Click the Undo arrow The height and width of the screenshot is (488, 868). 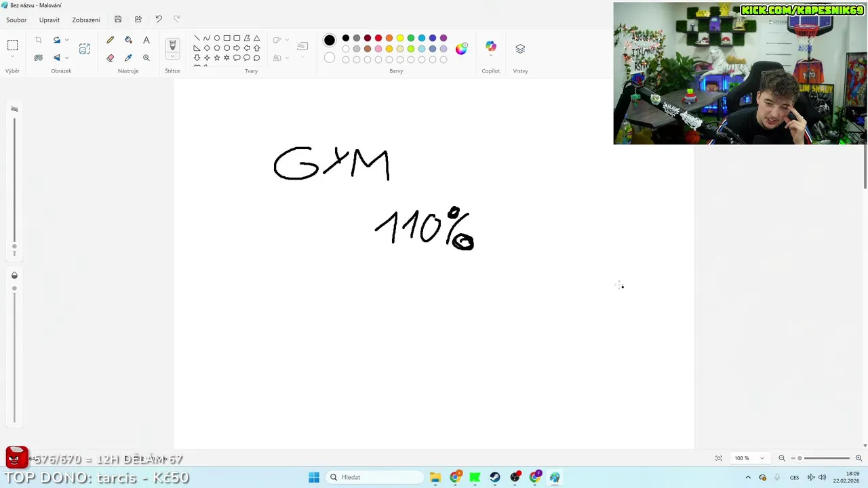[159, 19]
